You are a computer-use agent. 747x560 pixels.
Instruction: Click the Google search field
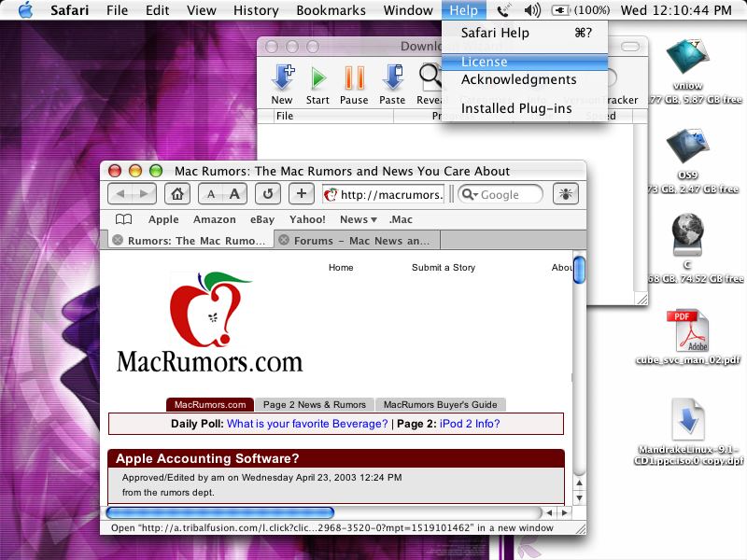click(x=500, y=194)
